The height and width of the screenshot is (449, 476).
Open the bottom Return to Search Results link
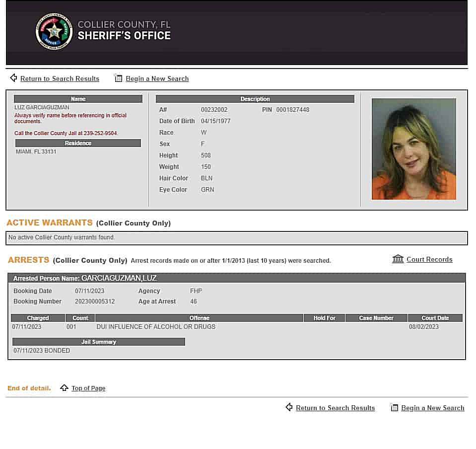pos(336,408)
